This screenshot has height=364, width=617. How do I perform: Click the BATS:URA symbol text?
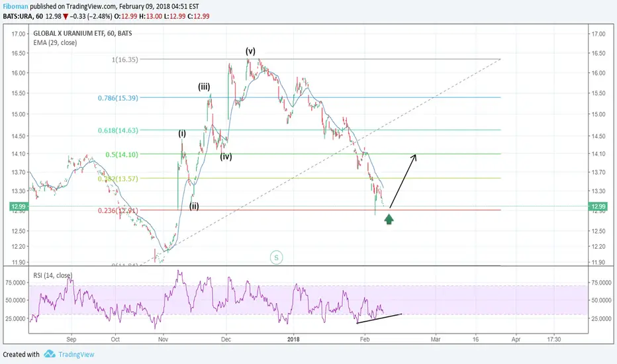pos(18,17)
